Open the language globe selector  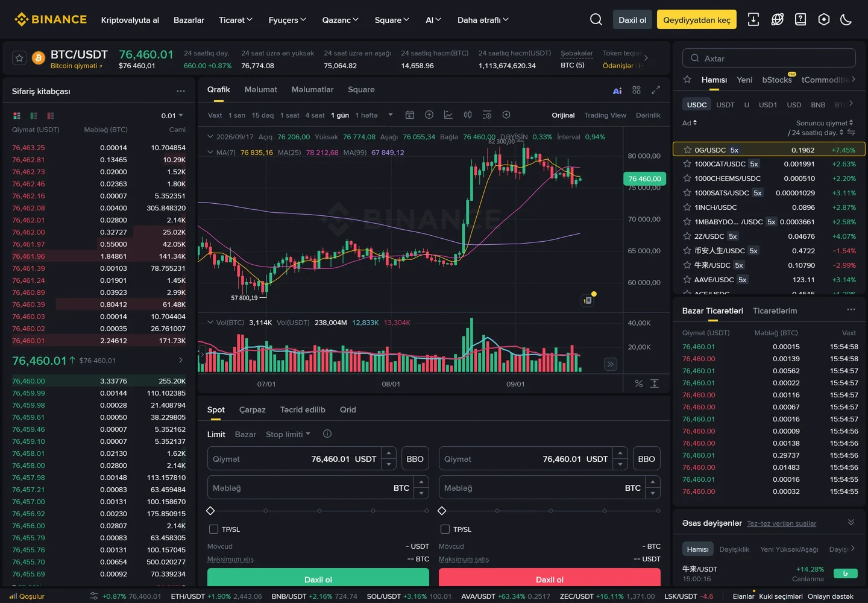pyautogui.click(x=778, y=19)
